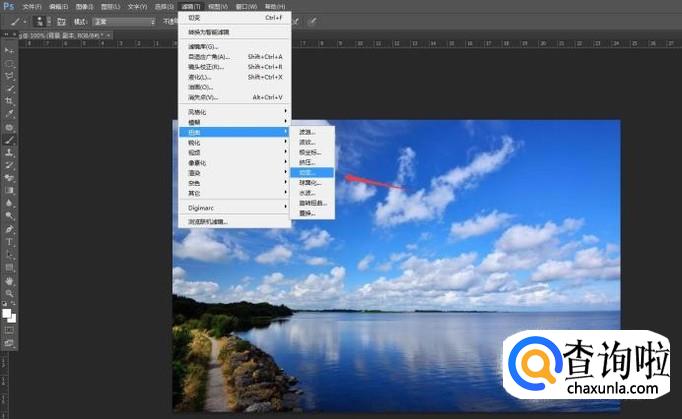
Task: Change the screen mode
Action: coord(9,343)
